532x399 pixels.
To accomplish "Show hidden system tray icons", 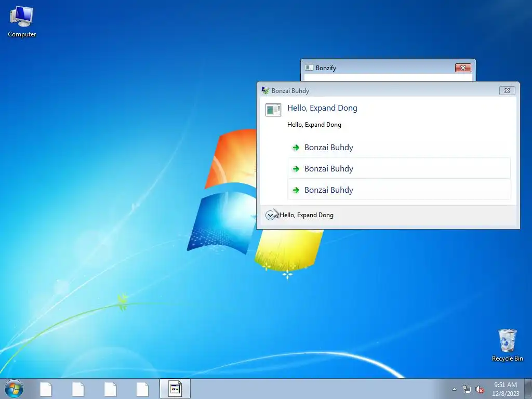I will click(454, 389).
